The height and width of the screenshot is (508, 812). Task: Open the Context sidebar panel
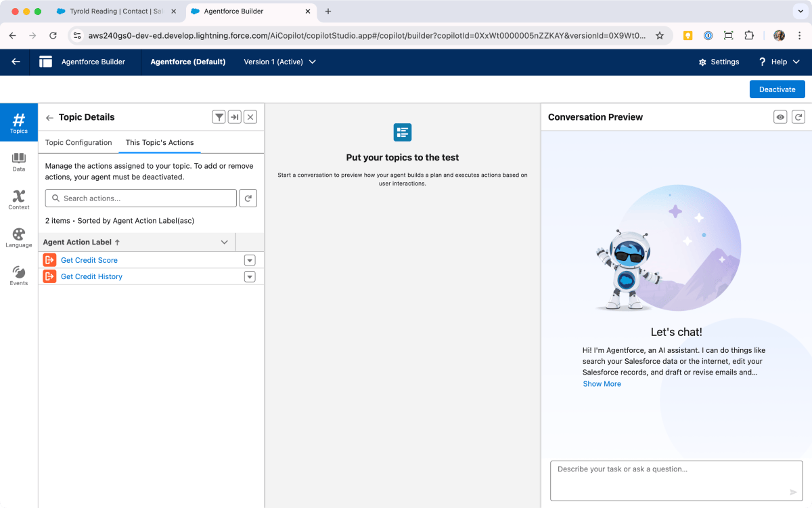click(x=19, y=200)
